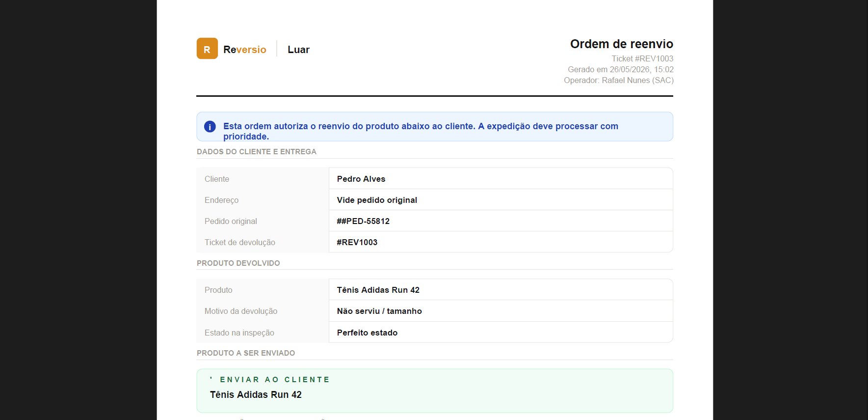Select order number '##PED-55812'
868x420 pixels.
point(363,221)
